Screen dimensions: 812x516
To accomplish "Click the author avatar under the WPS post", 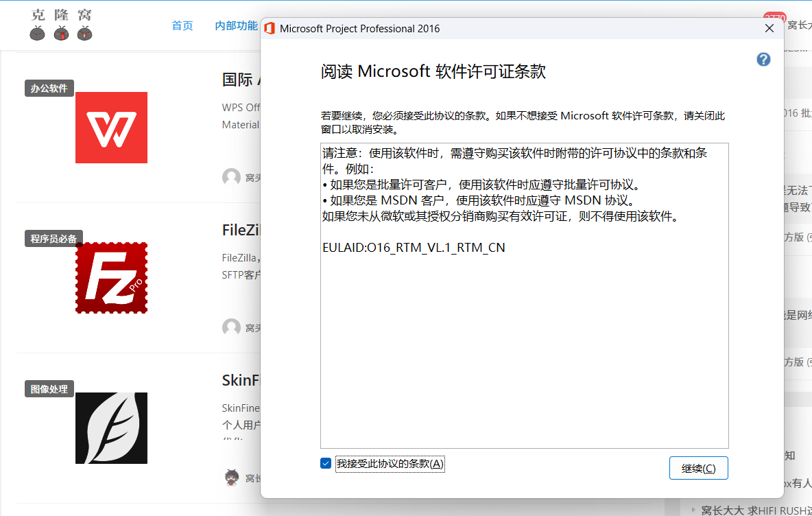I will (231, 177).
